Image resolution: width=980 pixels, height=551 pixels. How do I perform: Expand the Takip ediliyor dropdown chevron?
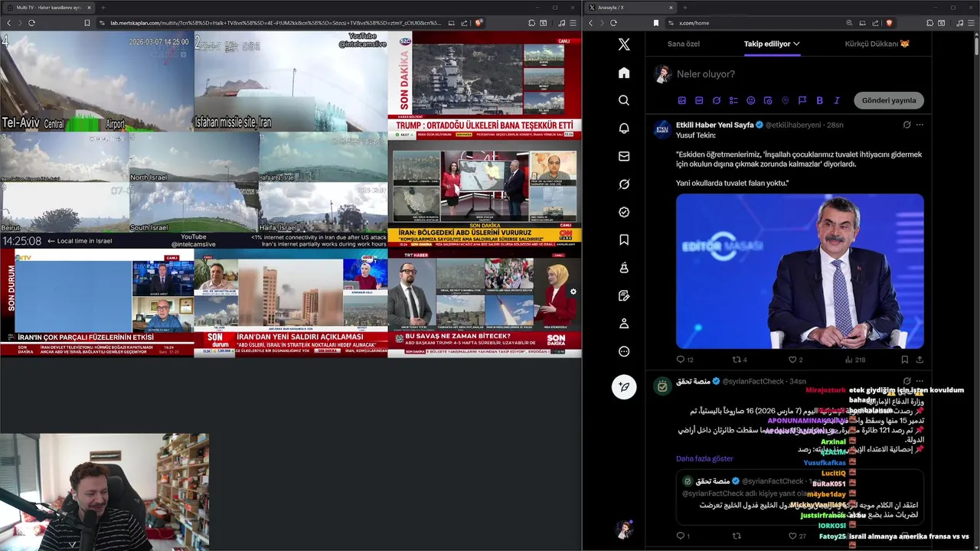pyautogui.click(x=796, y=44)
